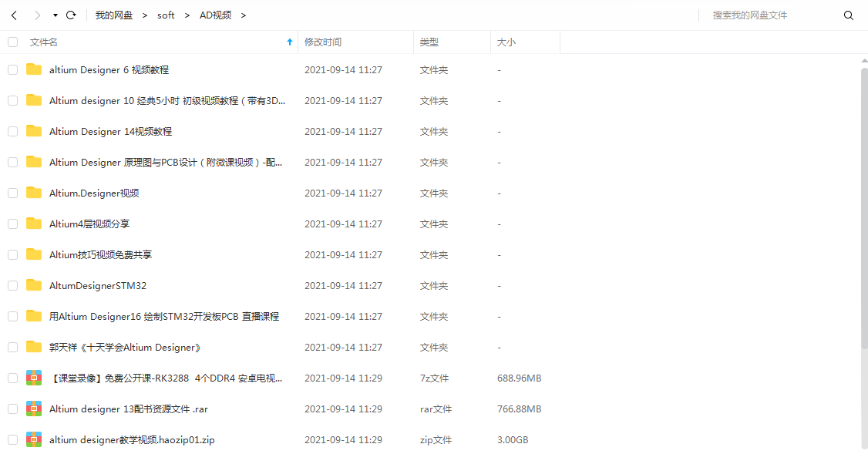868x454 pixels.
Task: Open folder Altium技巧视频免费共享
Action: 100,254
